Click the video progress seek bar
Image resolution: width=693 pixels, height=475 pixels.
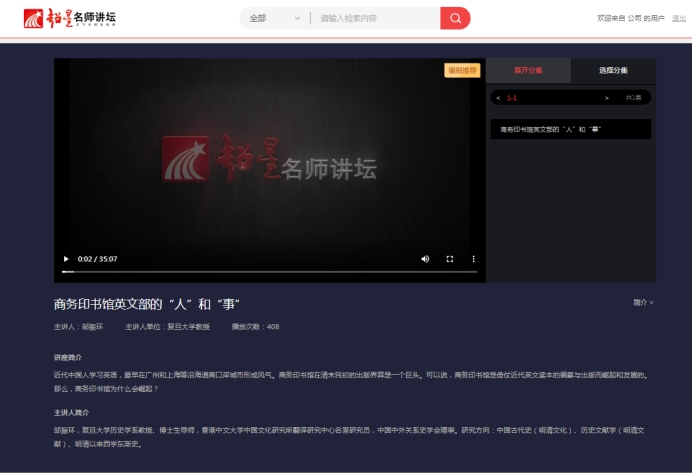[270, 272]
